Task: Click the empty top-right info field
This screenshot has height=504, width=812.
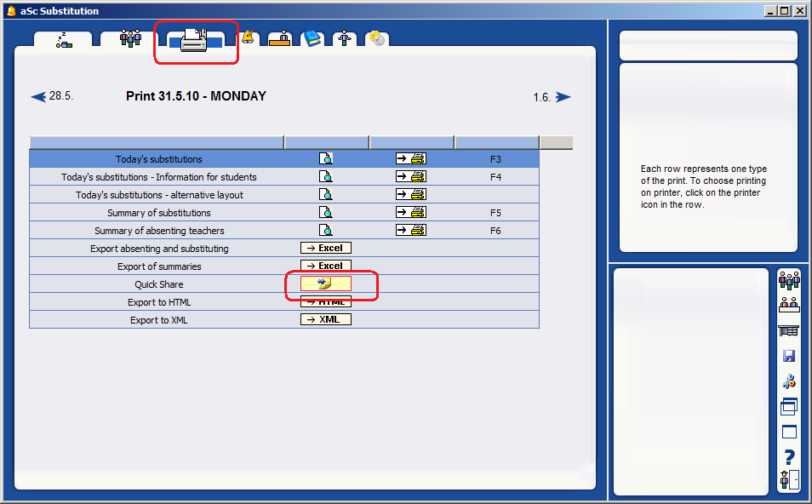Action: point(708,45)
